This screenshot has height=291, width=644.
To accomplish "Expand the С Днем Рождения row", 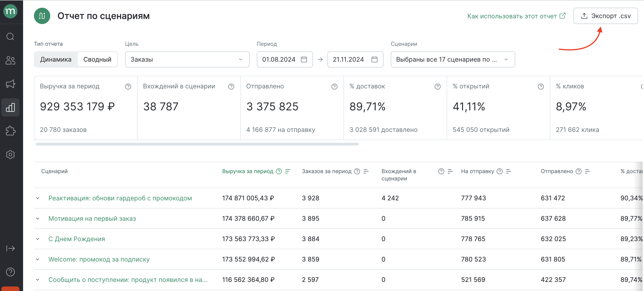I will pyautogui.click(x=38, y=239).
